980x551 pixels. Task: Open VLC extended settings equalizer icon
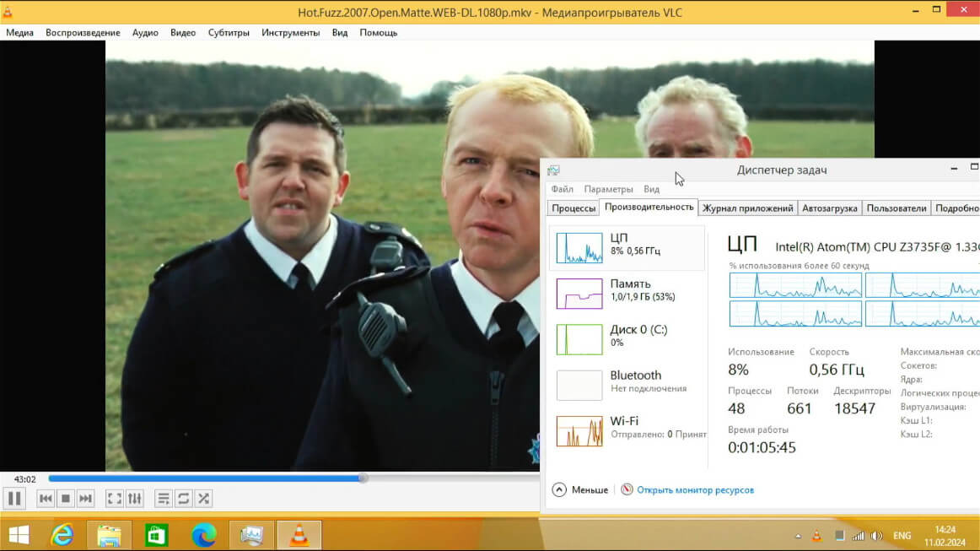pos(134,499)
